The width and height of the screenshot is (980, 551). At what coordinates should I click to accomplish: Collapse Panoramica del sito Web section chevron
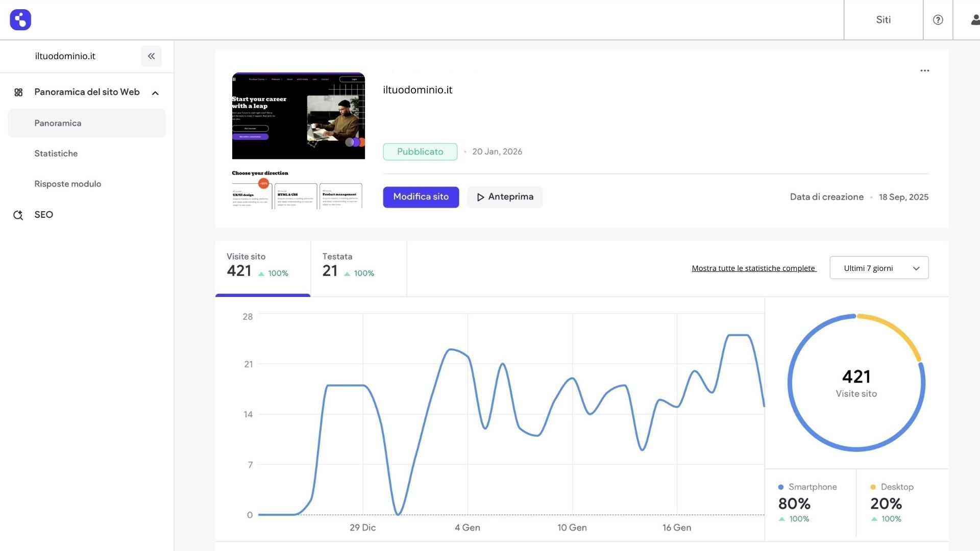155,93
